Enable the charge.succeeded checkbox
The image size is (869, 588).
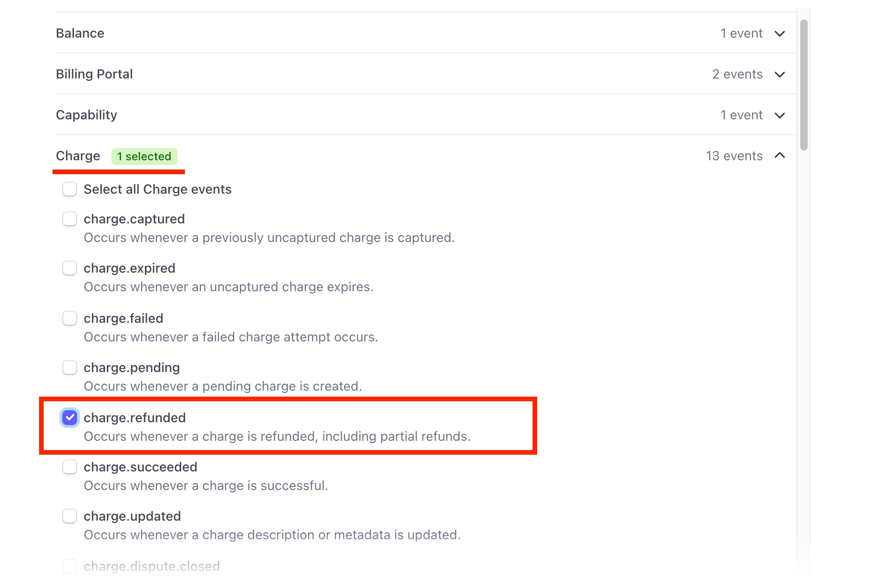(x=70, y=467)
